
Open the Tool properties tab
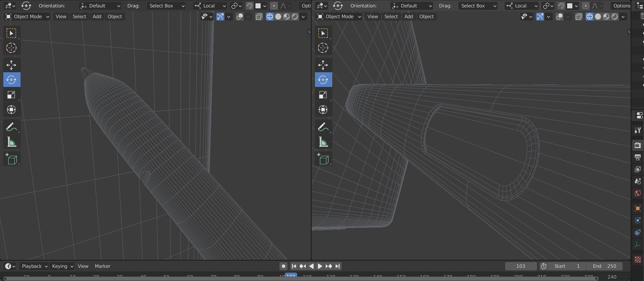point(638,130)
